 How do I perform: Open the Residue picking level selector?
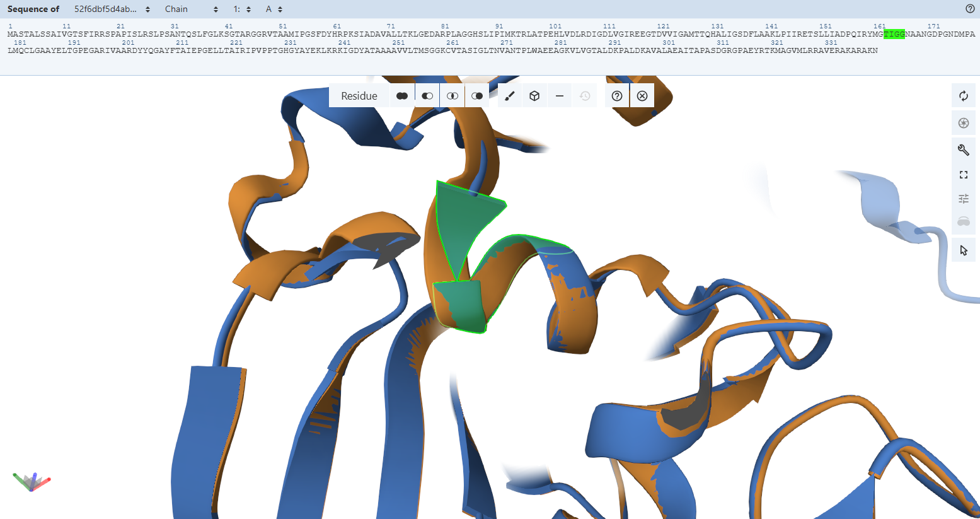click(x=359, y=96)
